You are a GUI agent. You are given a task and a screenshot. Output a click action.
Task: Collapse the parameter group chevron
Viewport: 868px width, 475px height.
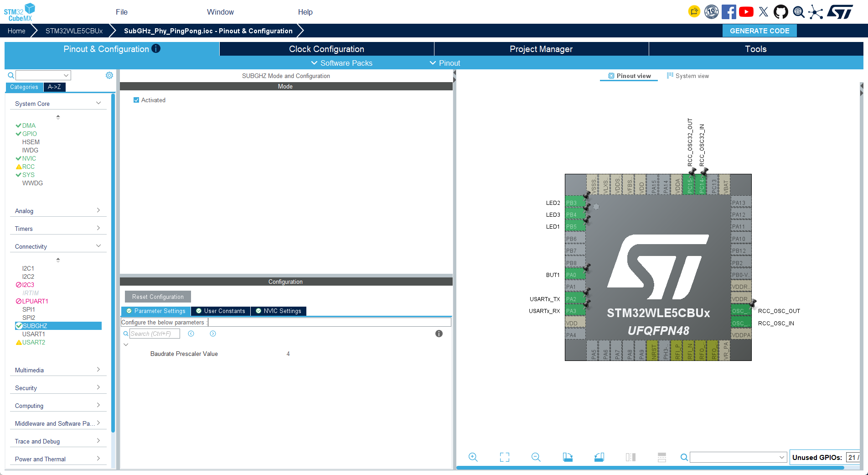pos(126,345)
